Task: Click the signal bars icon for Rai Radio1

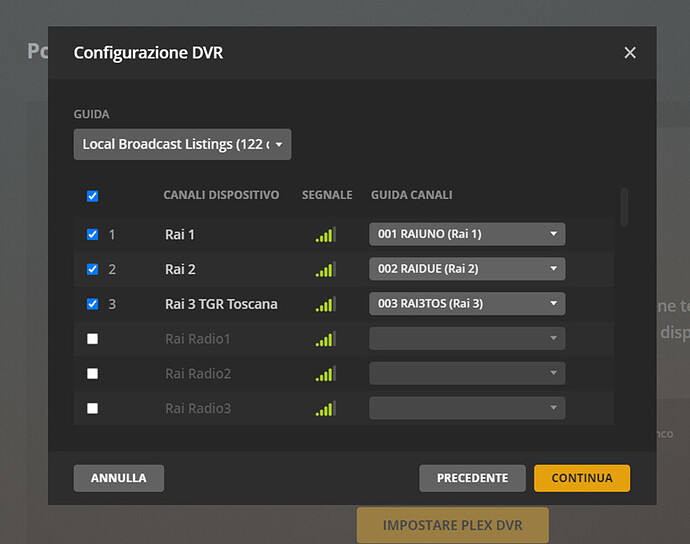Action: coord(326,338)
